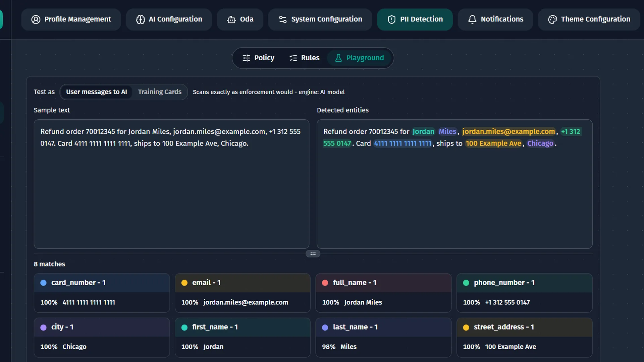The width and height of the screenshot is (644, 362).
Task: Click highlighted 100 Example Ave entity
Action: (493, 143)
